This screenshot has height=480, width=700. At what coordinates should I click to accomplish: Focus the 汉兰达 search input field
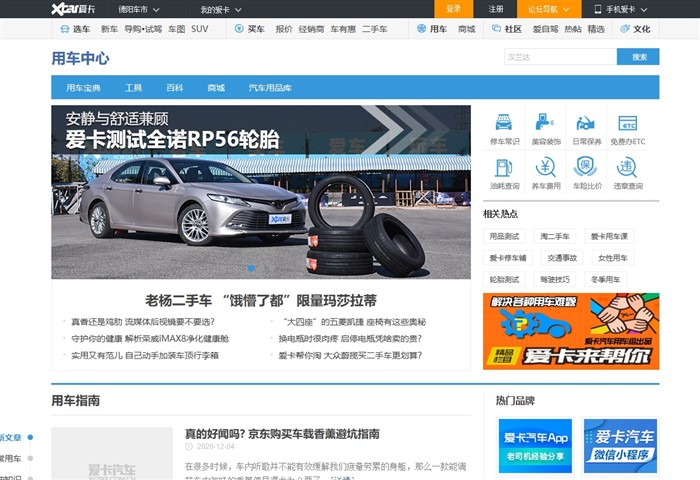pos(560,57)
